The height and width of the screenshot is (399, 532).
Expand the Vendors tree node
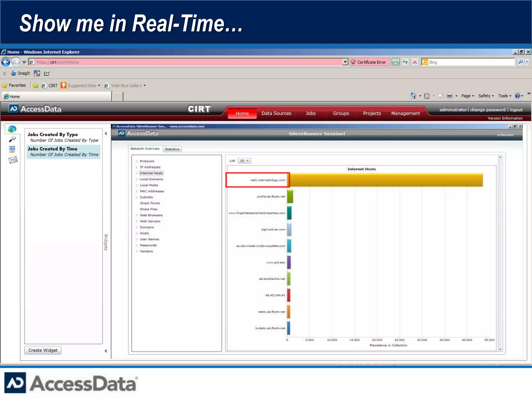137,251
